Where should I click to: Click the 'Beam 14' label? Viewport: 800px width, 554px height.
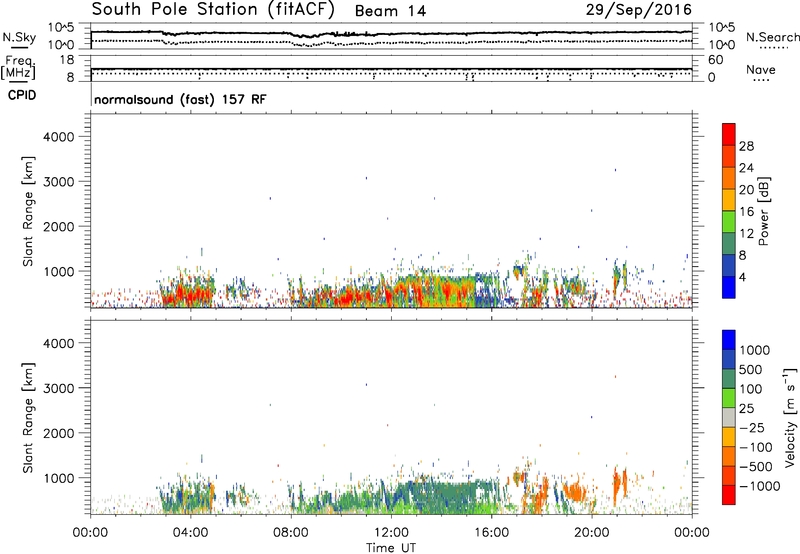[390, 11]
